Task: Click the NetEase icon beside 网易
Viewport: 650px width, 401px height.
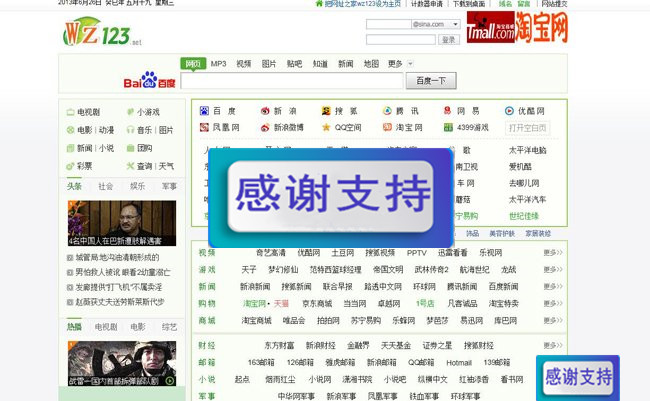Action: pyautogui.click(x=447, y=111)
